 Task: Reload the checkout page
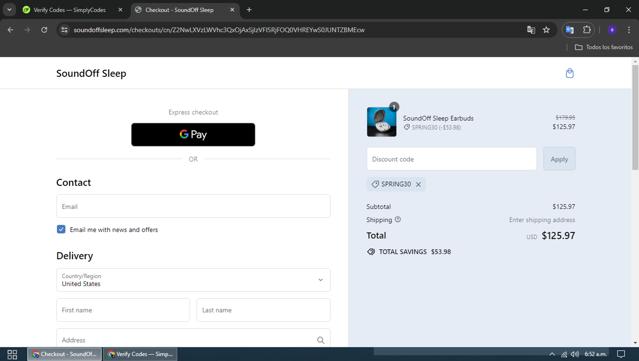click(44, 30)
